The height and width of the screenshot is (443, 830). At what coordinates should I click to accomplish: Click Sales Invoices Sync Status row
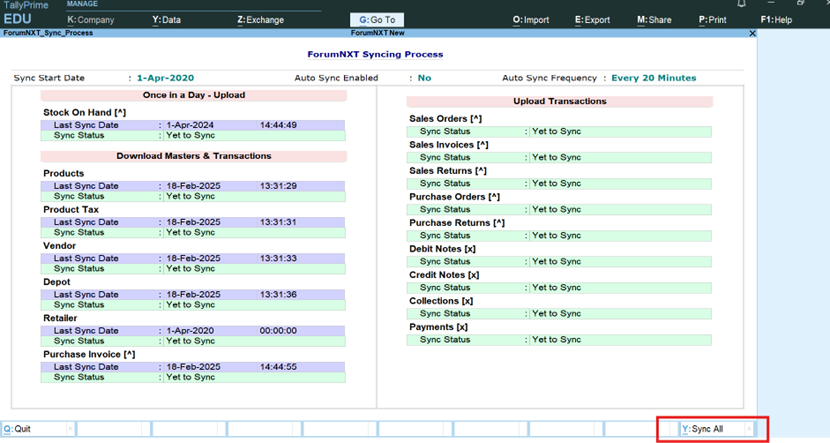[x=559, y=157]
